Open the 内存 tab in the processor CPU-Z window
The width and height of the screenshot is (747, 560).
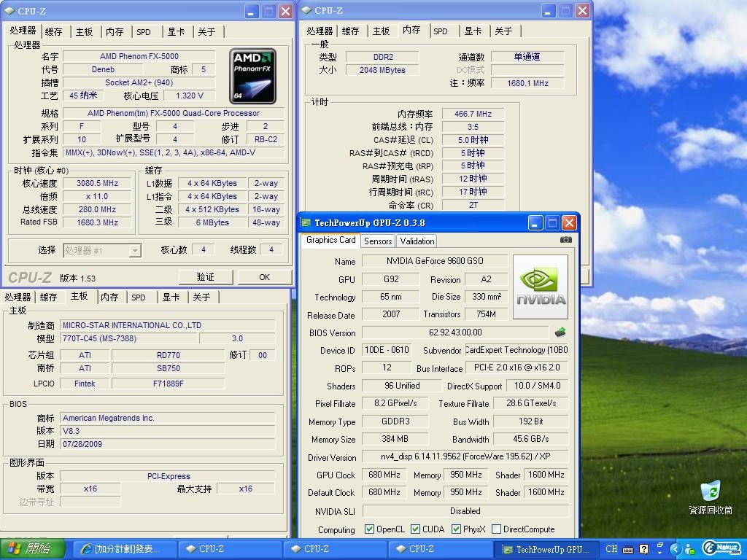tap(115, 32)
